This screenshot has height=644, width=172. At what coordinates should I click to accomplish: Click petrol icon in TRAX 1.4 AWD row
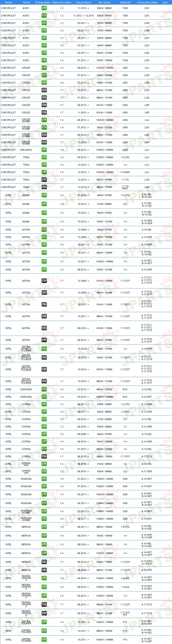pyautogui.click(x=44, y=172)
